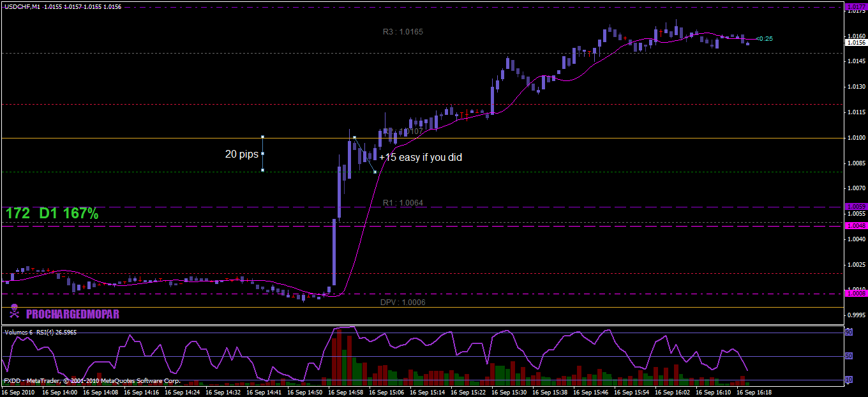This screenshot has width=868, height=397.
Task: Click the '16 Sep 14:58' time label
Action: [x=347, y=393]
